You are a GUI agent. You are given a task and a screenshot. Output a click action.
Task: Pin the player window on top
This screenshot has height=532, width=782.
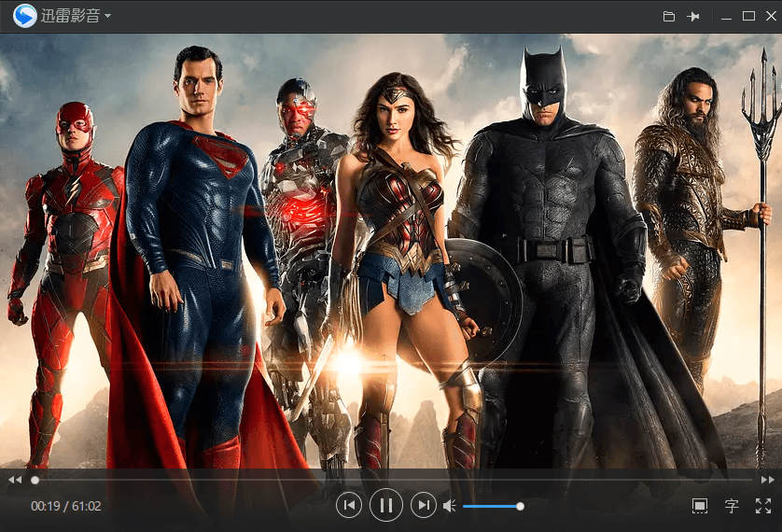pyautogui.click(x=693, y=17)
